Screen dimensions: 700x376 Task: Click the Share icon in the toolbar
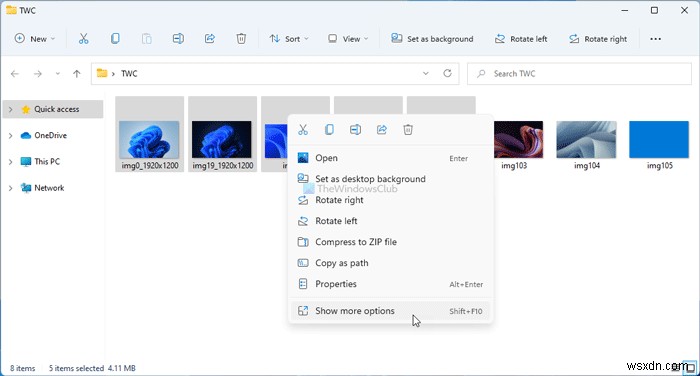210,39
